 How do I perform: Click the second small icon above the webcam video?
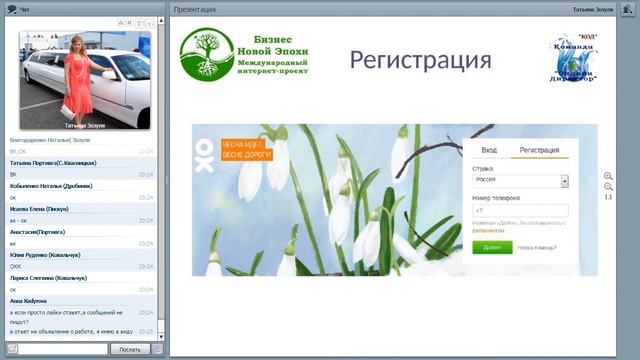coord(129,23)
